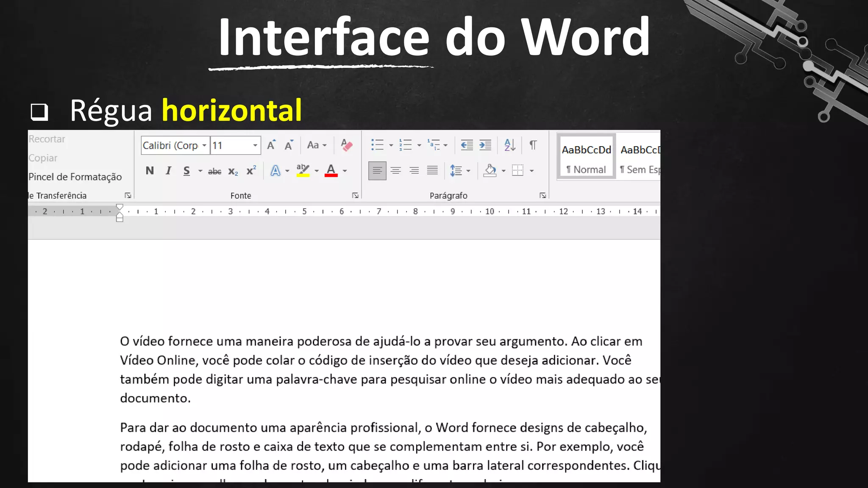Click Pincel de Formatação
868x488 pixels.
(75, 177)
